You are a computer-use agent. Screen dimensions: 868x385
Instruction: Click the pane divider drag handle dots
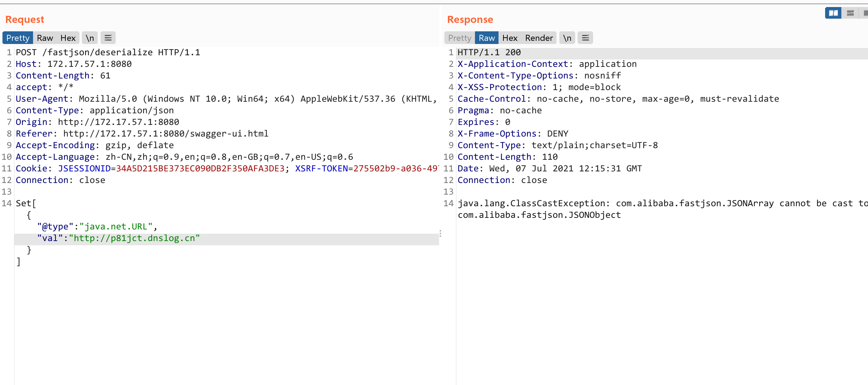(440, 234)
